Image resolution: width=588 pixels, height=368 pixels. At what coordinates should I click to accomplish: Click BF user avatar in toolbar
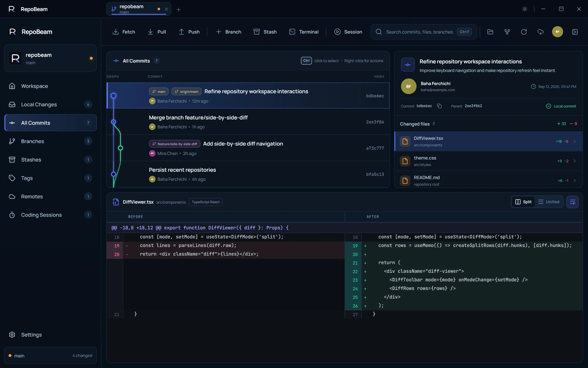pos(557,32)
